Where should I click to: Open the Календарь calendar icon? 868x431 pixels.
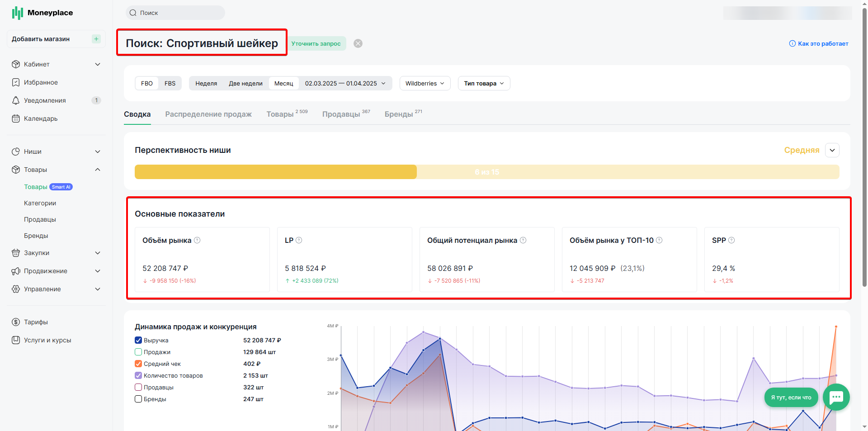pos(16,118)
